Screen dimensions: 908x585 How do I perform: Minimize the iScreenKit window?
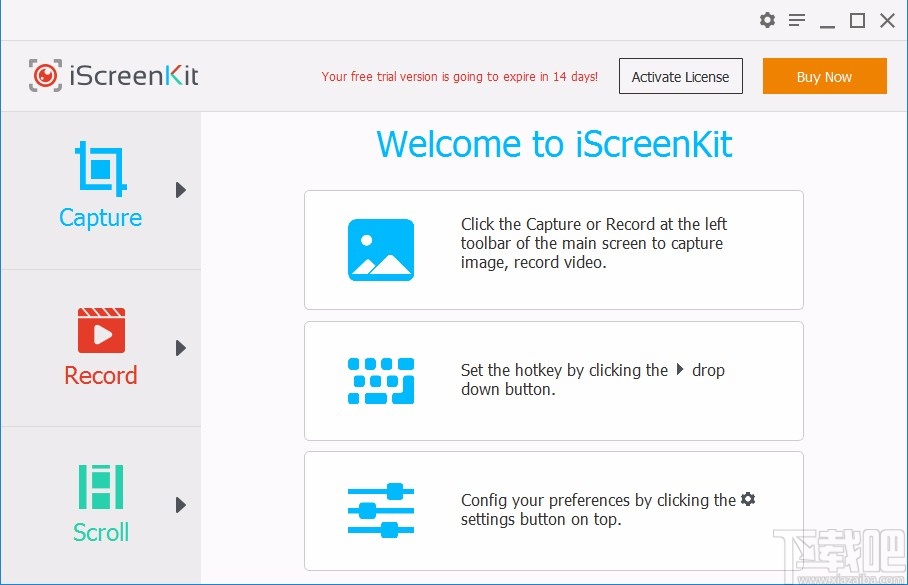[828, 26]
